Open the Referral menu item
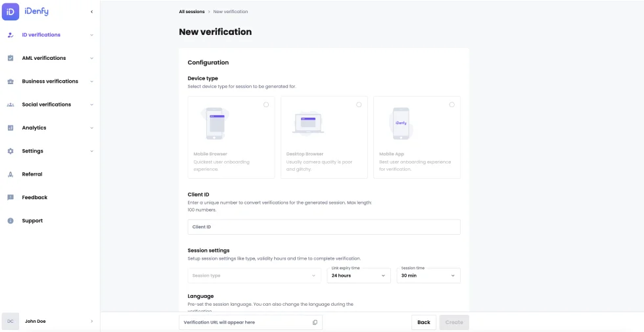 [32, 174]
